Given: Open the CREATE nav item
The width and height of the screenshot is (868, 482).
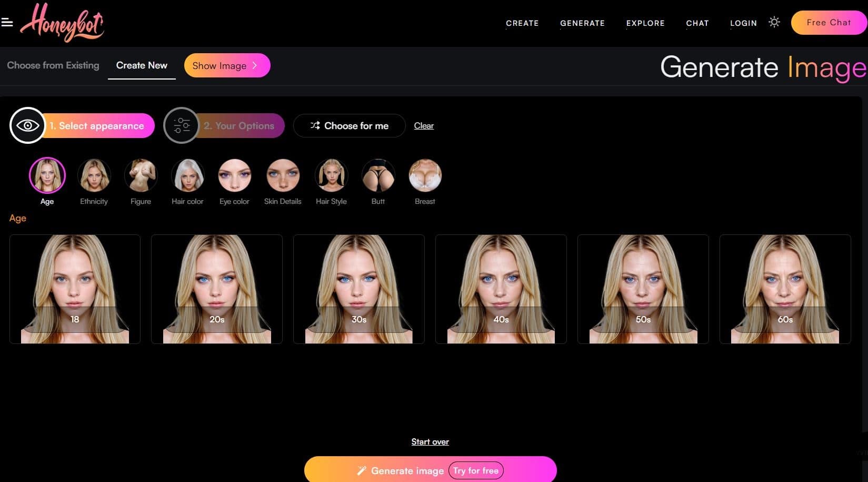Looking at the screenshot, I should (522, 23).
